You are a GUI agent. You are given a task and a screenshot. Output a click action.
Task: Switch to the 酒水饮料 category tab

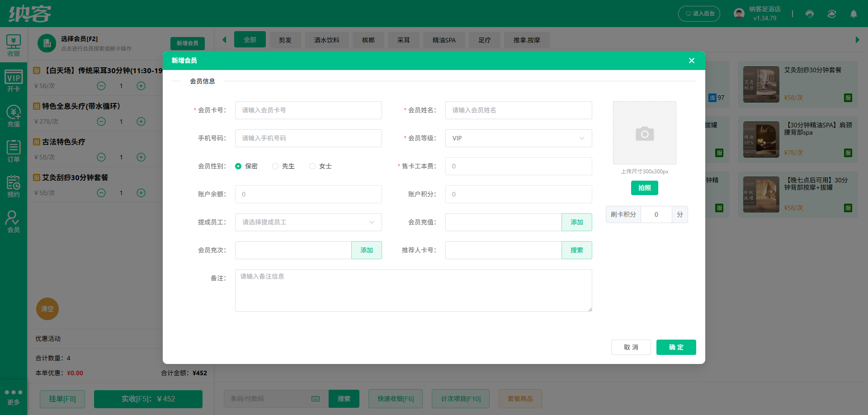tap(327, 40)
